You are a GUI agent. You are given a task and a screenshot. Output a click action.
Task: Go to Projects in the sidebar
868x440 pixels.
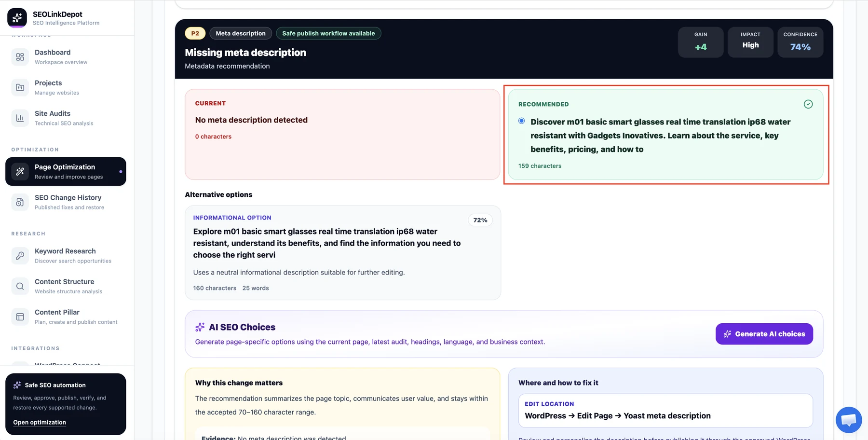coord(66,87)
